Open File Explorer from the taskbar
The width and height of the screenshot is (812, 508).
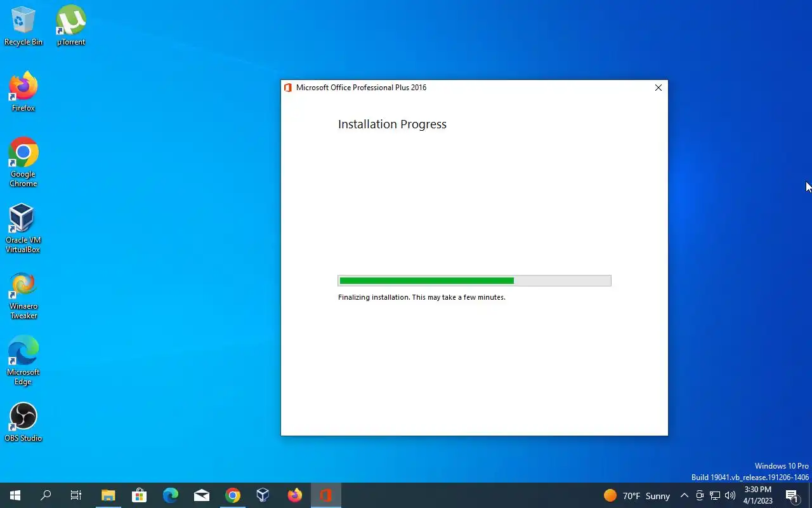click(x=108, y=495)
